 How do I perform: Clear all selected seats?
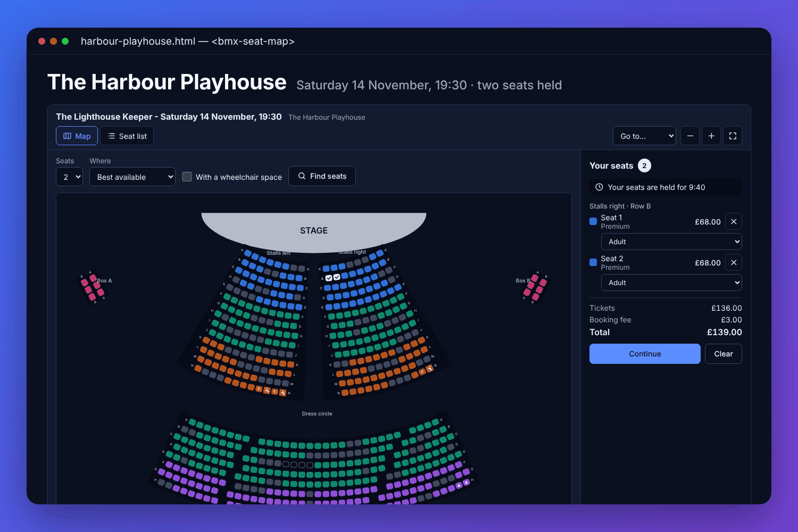724,354
